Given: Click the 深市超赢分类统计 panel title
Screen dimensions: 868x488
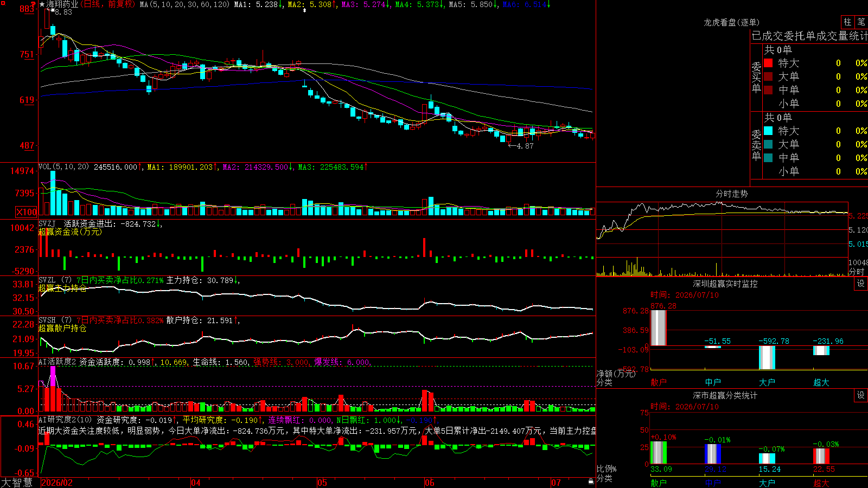Looking at the screenshot, I should [725, 395].
